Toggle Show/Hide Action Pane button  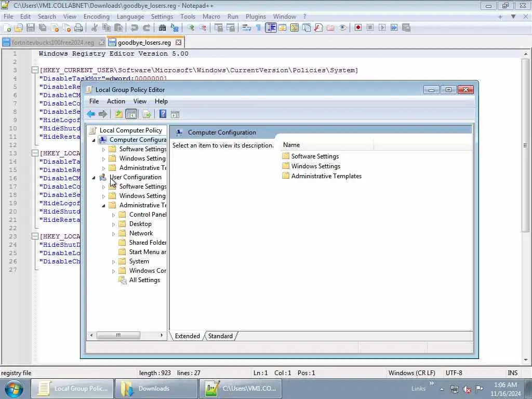[175, 114]
